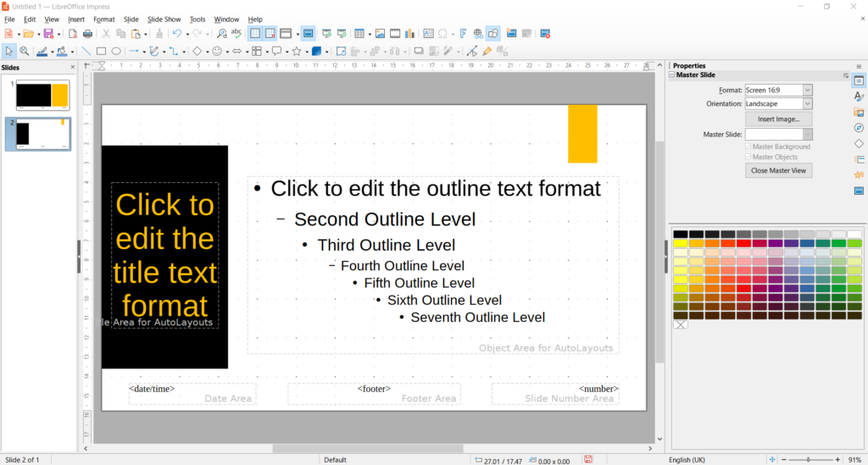Toggle the Master Objects checkbox
The width and height of the screenshot is (868, 465).
tap(747, 157)
